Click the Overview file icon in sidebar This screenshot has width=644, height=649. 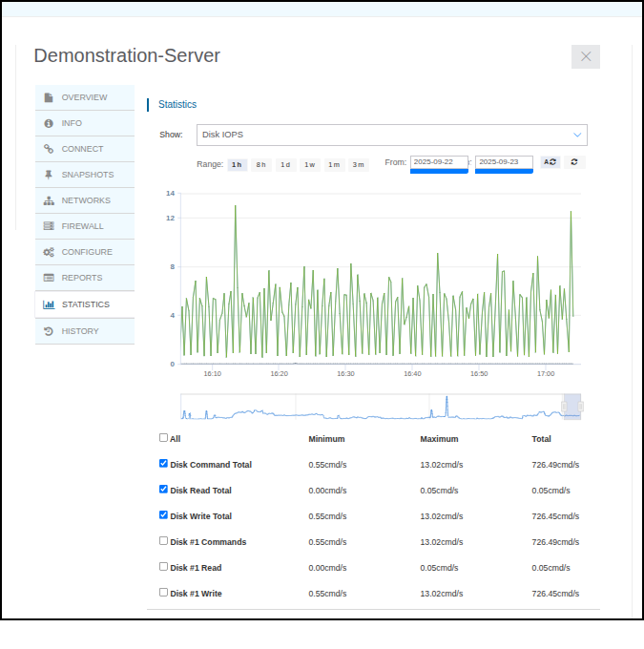coord(49,97)
